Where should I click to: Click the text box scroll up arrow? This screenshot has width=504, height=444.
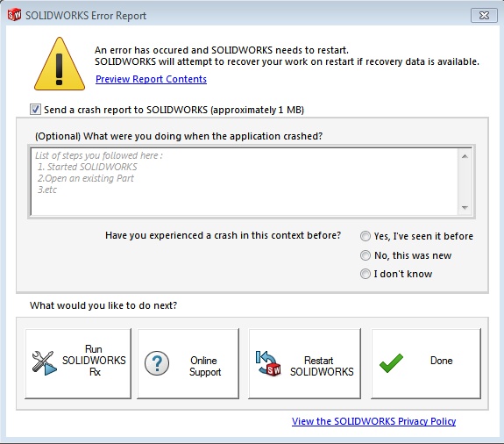465,156
